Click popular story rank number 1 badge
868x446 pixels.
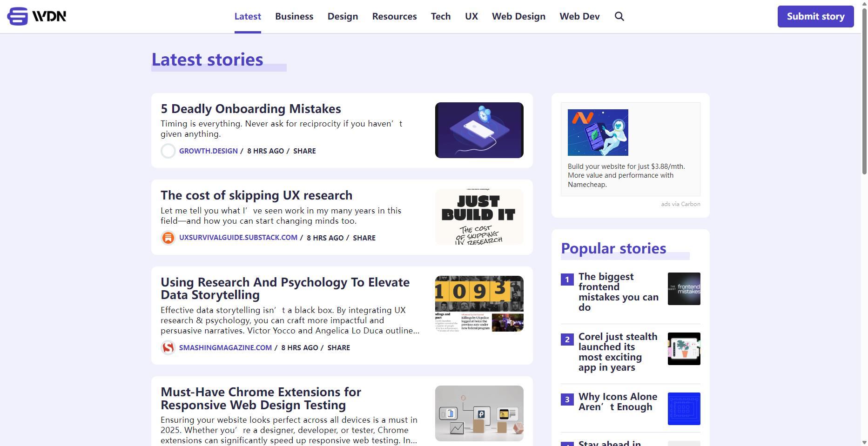tap(567, 280)
